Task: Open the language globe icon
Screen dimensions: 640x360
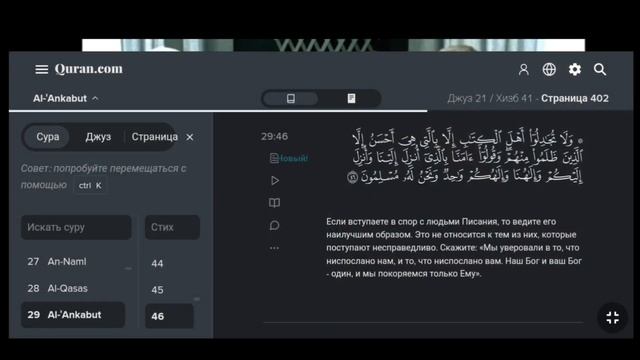Action: point(549,69)
